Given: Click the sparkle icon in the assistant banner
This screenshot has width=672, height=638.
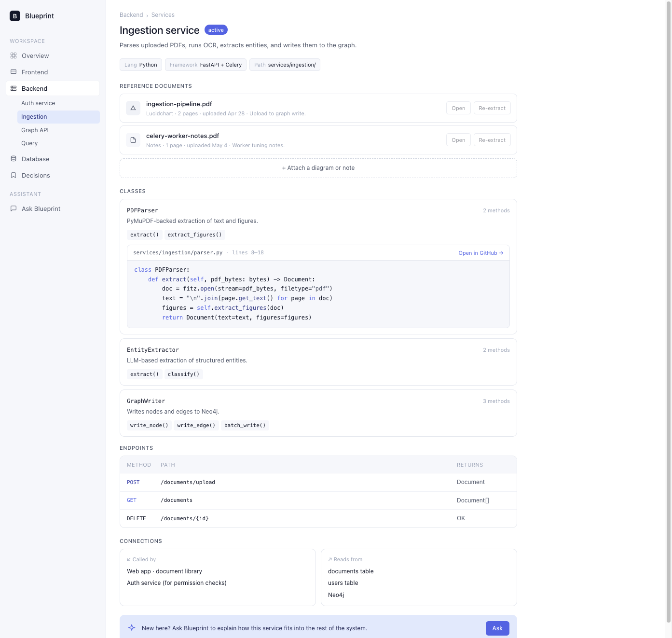Looking at the screenshot, I should pos(132,628).
